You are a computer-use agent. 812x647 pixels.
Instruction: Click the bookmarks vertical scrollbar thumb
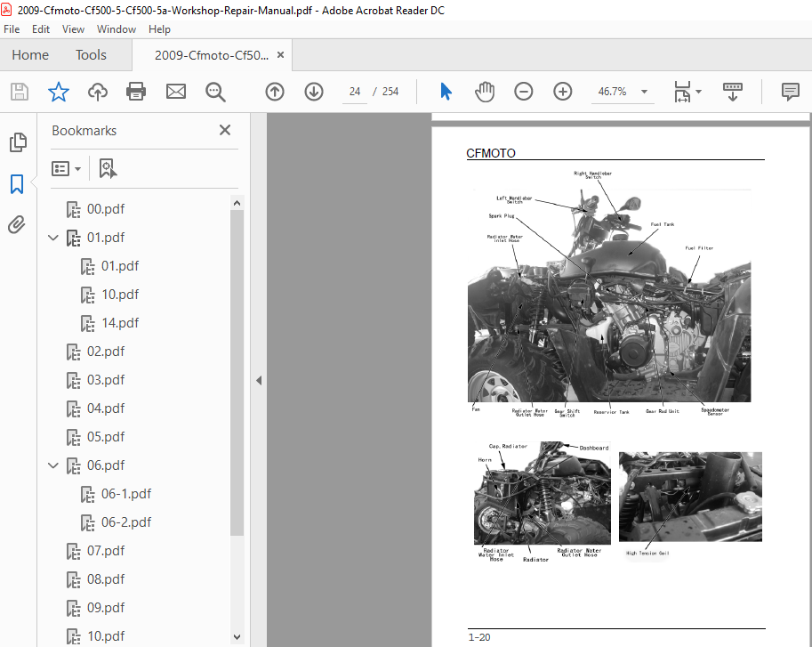click(x=237, y=373)
